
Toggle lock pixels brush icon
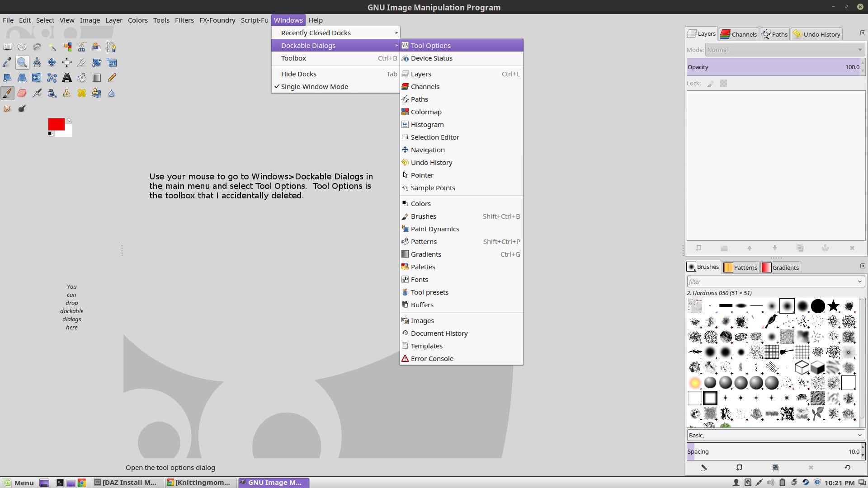tap(710, 84)
